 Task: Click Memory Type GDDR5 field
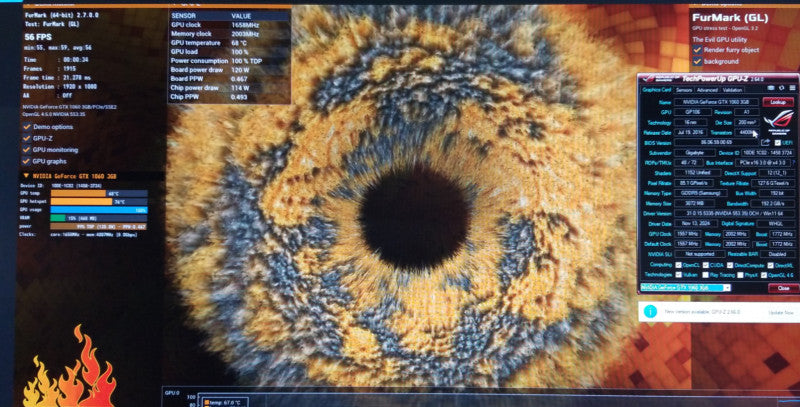pos(701,193)
